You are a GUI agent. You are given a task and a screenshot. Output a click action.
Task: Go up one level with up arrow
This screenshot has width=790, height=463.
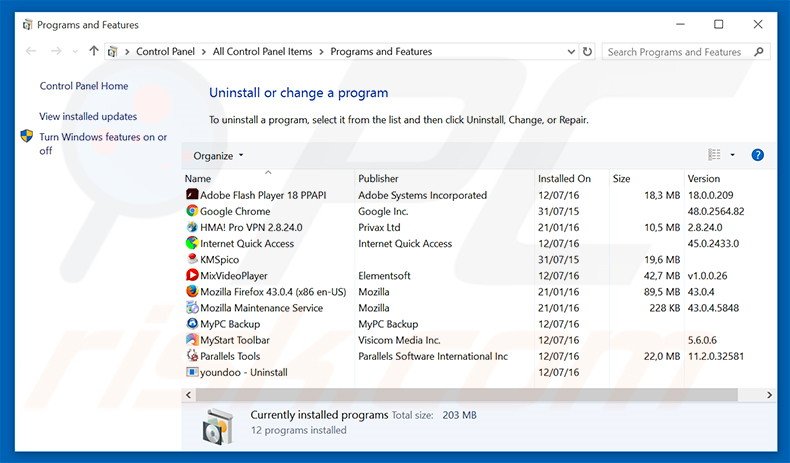(94, 51)
